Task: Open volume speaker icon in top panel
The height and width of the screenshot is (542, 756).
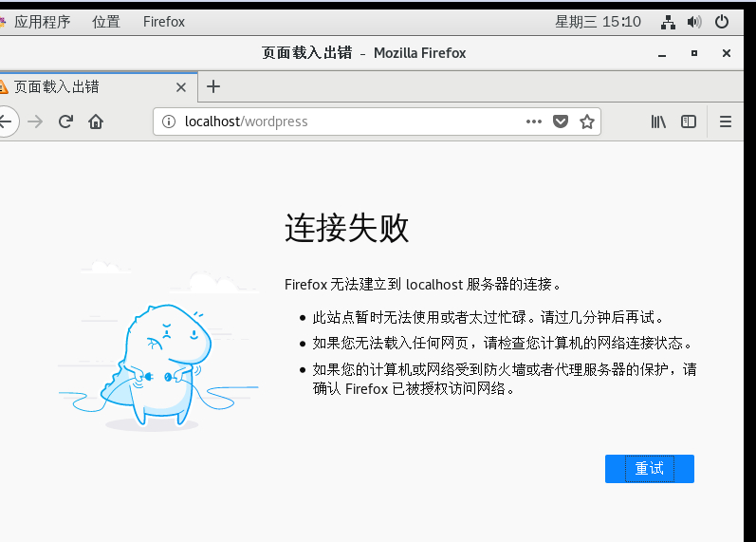Action: (694, 22)
